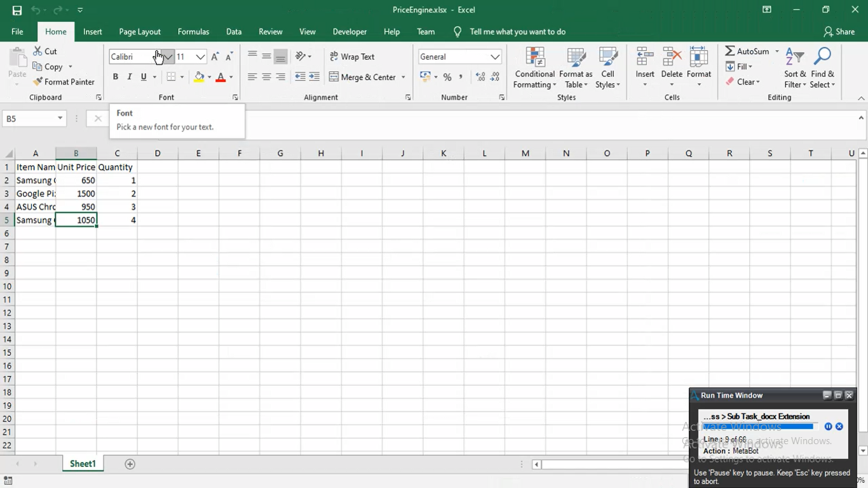
Task: Click the Share button
Action: [x=839, y=32]
